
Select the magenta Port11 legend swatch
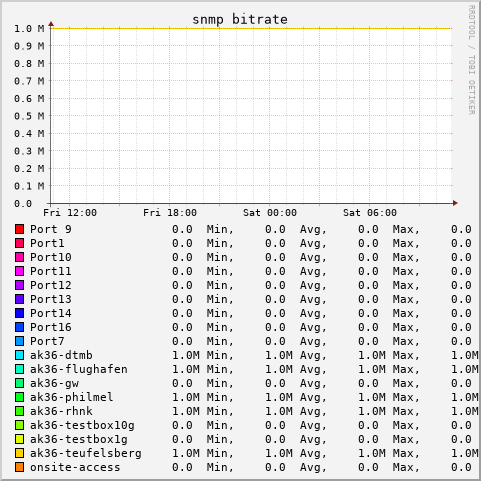[x=19, y=271]
